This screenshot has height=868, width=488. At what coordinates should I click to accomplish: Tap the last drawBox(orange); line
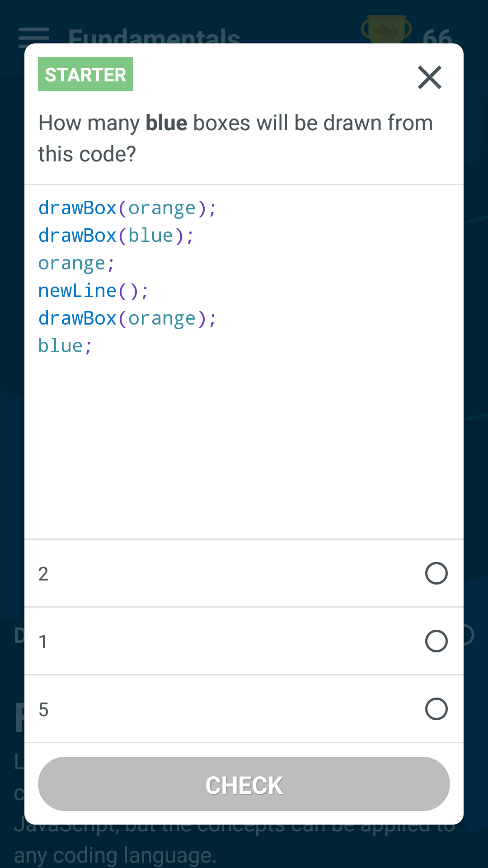click(x=127, y=318)
